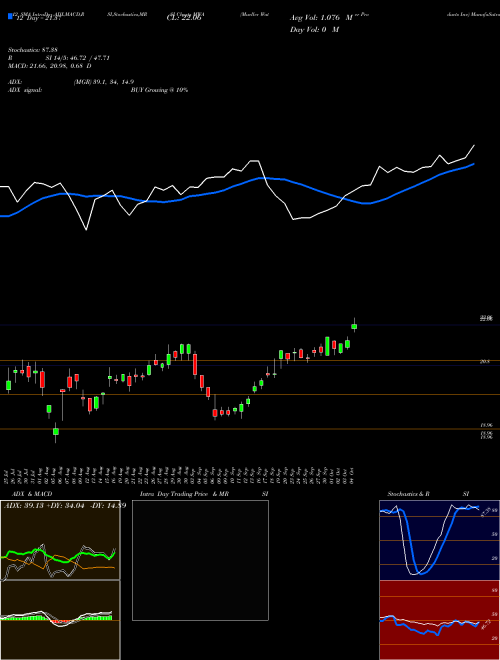Image resolution: width=500 pixels, height=660 pixels.
Task: Open the empty Intra Day Trading chart box
Action: 200,560
